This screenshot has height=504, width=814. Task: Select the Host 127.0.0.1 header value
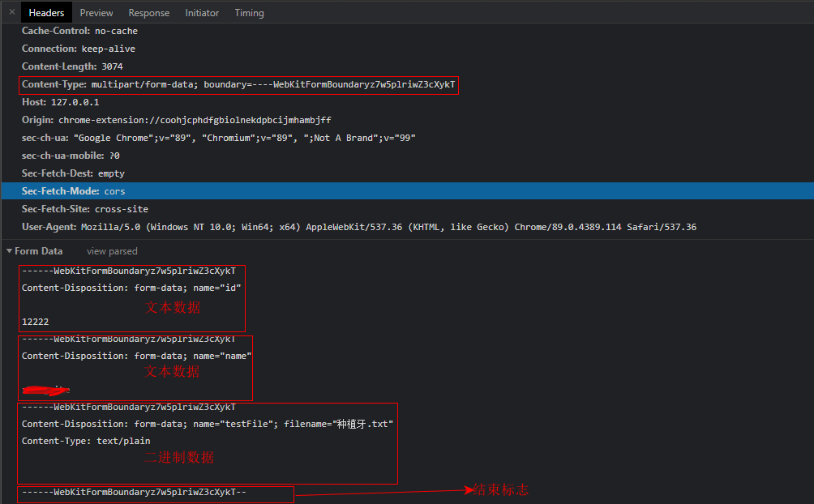click(75, 101)
